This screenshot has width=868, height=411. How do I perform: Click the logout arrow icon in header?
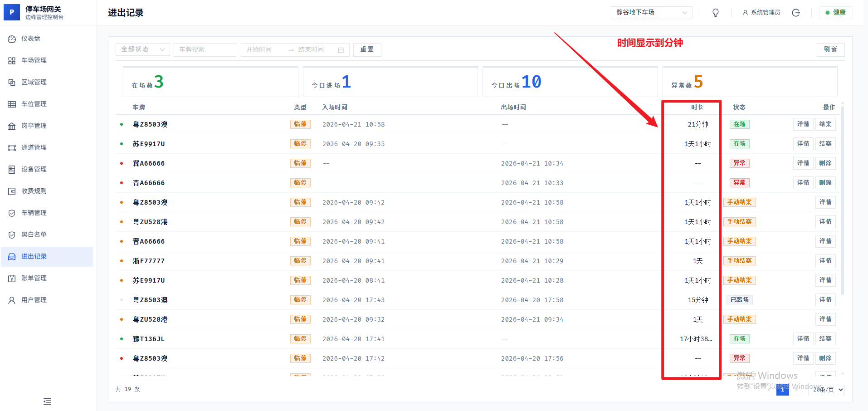click(796, 13)
